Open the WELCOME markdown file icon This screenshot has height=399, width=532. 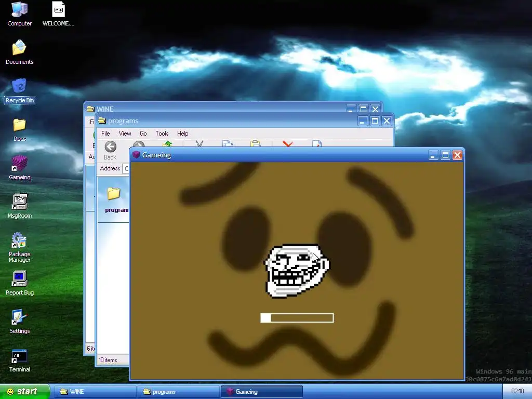[x=58, y=14]
